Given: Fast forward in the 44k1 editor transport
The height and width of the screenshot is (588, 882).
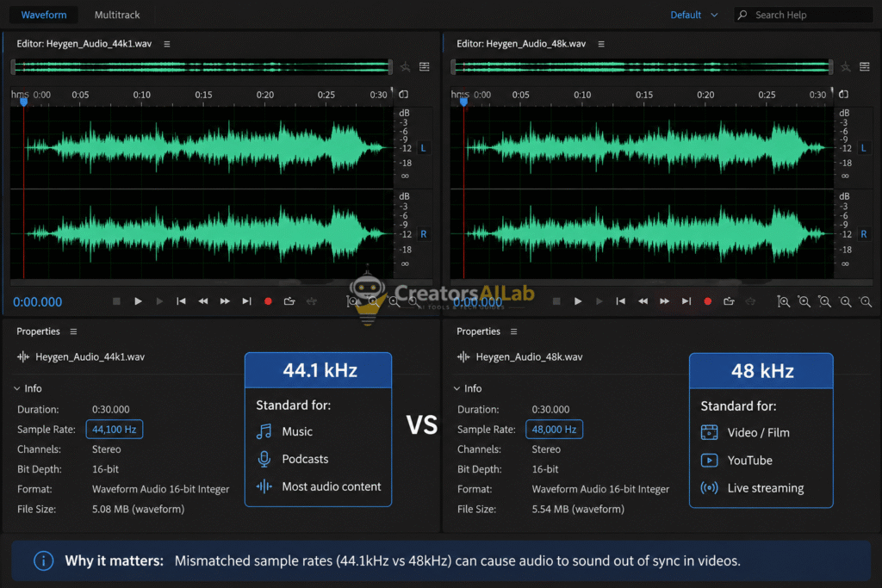Looking at the screenshot, I should (x=225, y=301).
